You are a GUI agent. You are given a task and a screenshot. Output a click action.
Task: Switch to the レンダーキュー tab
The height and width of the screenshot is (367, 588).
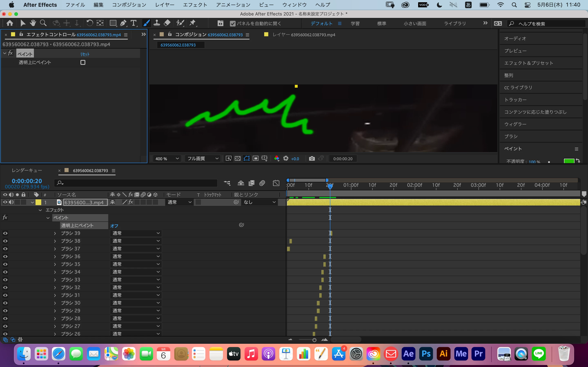27,170
